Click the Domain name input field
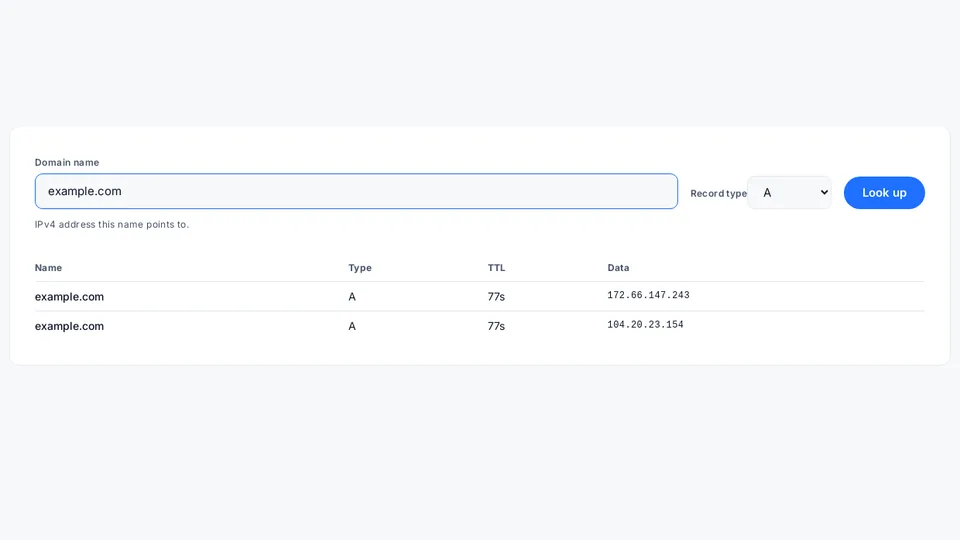This screenshot has height=540, width=960. (x=356, y=191)
